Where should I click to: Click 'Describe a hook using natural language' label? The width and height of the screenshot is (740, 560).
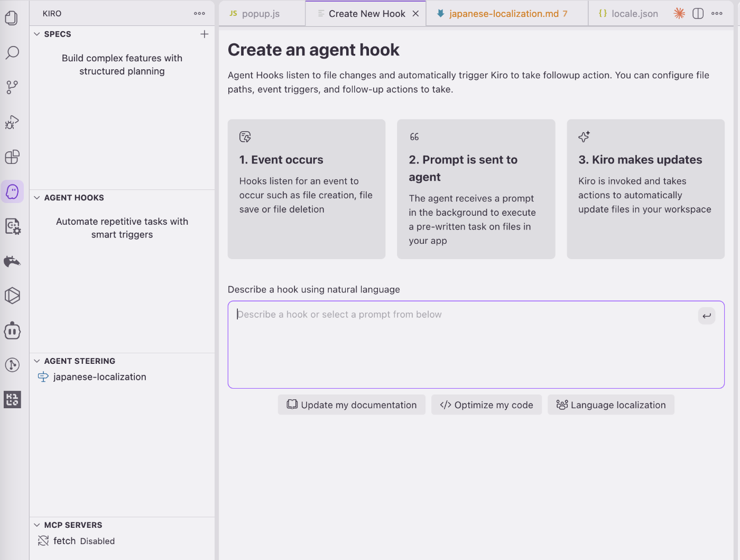[314, 290]
